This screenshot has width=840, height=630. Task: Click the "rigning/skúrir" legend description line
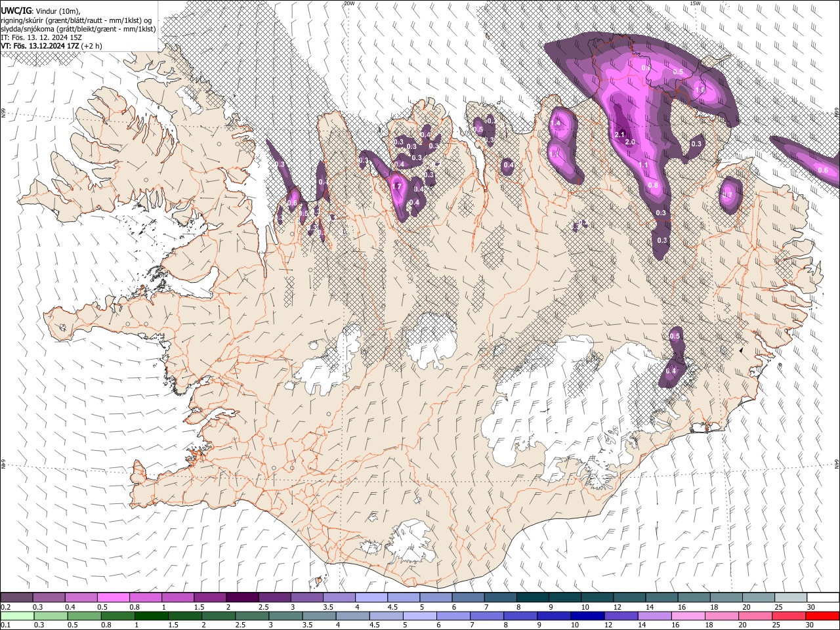point(76,20)
